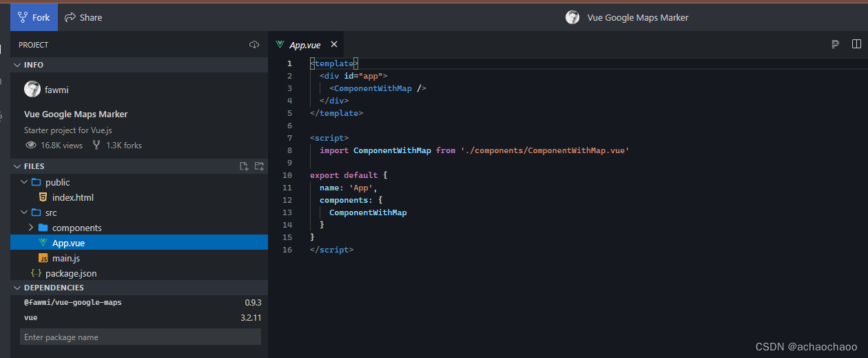Click the 3.2.11 version number

click(250, 318)
